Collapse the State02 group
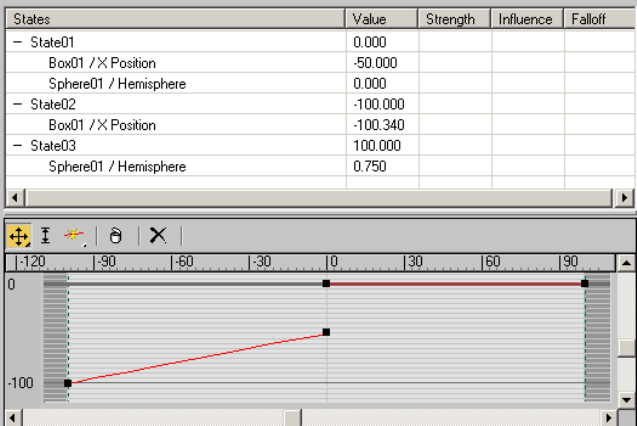637x426 pixels. click(17, 104)
